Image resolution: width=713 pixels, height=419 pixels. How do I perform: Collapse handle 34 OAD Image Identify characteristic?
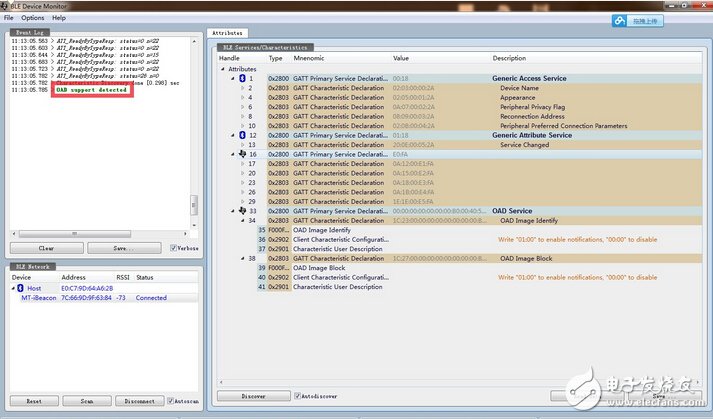click(x=241, y=220)
